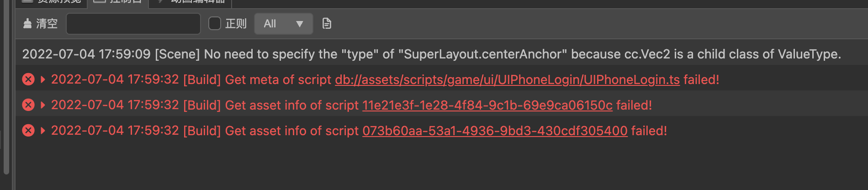Image resolution: width=868 pixels, height=190 pixels.
Task: Switch to the 控制台 console tab
Action: [x=118, y=2]
